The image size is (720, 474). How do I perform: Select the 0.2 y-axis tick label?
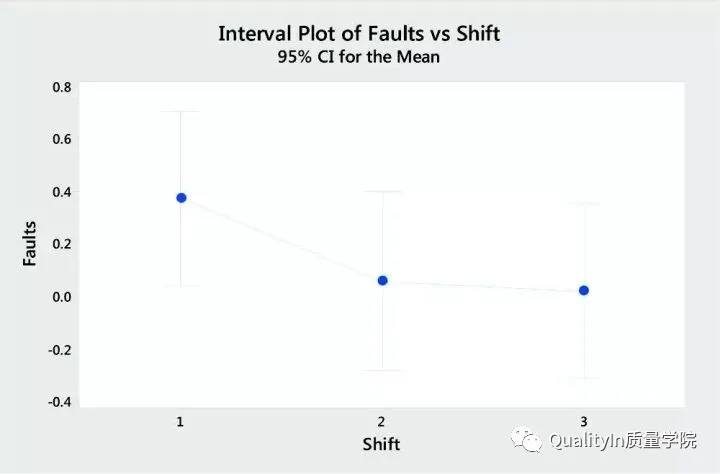[x=61, y=244]
